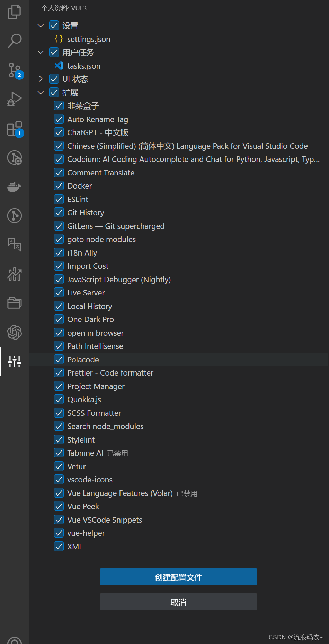Open the Docker whale icon panel
Image resolution: width=329 pixels, height=644 pixels.
point(14,187)
